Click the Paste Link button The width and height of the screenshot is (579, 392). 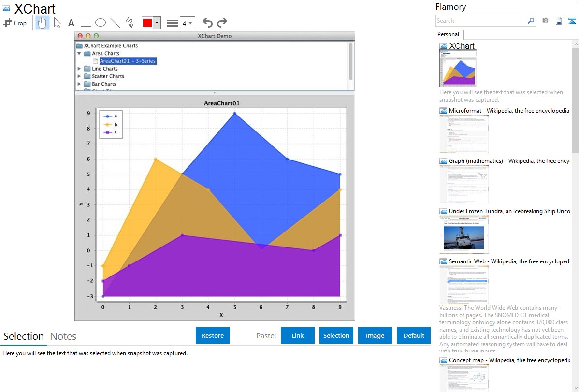[x=298, y=335]
